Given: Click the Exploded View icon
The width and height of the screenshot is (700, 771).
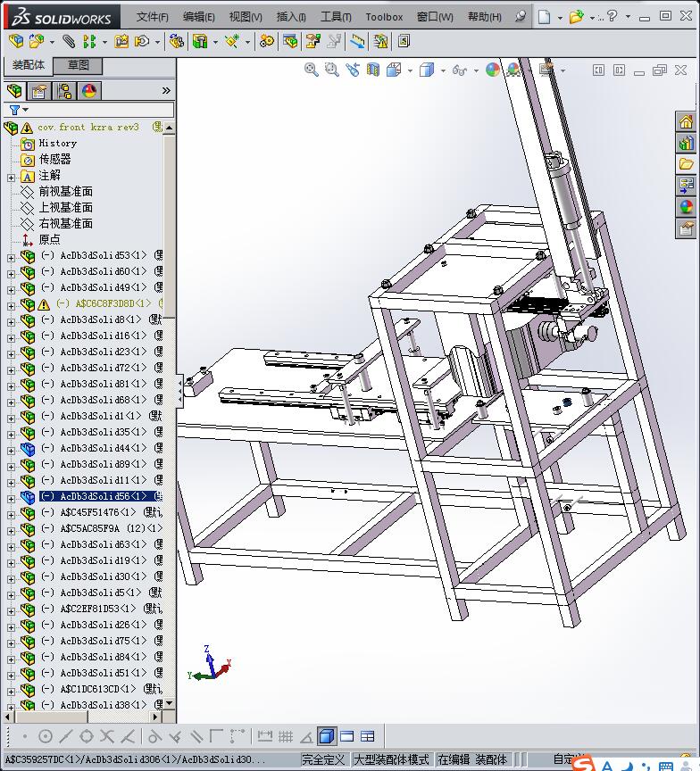Looking at the screenshot, I should coord(312,41).
